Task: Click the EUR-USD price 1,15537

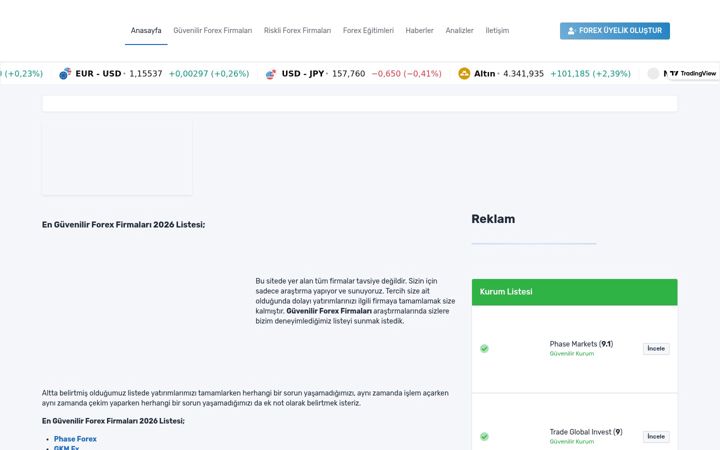Action: click(146, 73)
